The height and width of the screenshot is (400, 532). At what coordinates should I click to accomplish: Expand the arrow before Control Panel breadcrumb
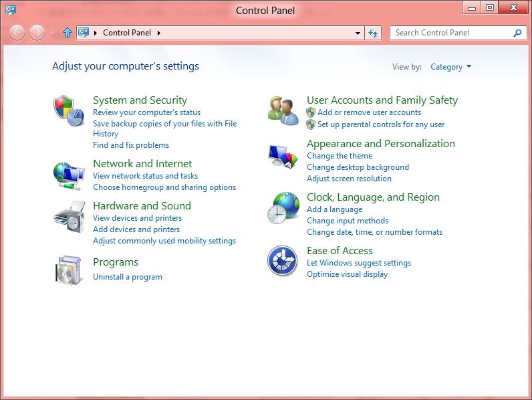[x=96, y=33]
